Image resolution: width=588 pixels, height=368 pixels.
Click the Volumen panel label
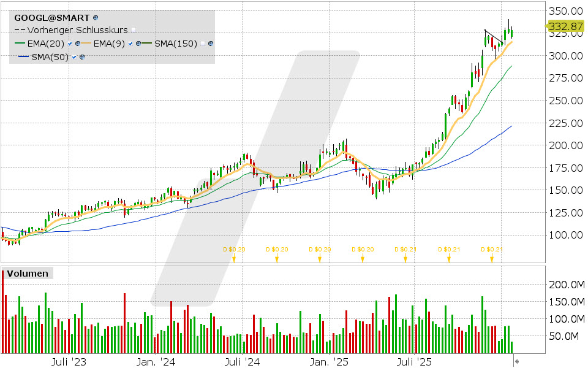tap(27, 274)
